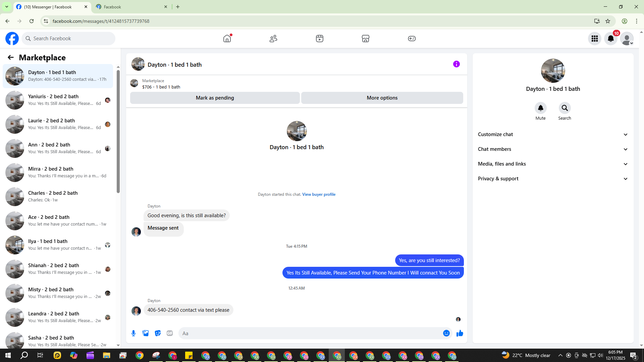
Task: Click the voice clip microphone icon
Action: (133, 333)
